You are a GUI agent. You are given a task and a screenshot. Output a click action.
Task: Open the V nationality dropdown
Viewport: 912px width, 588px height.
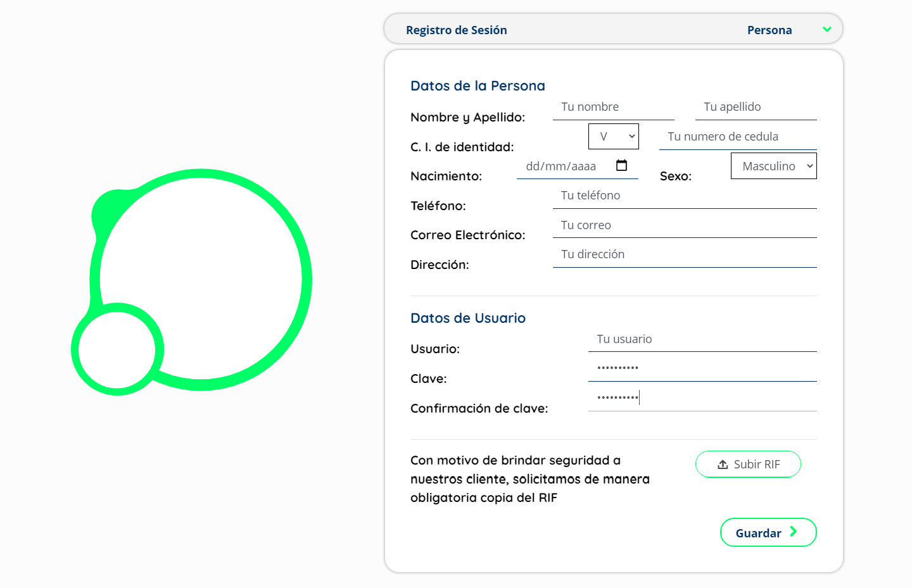(x=613, y=137)
